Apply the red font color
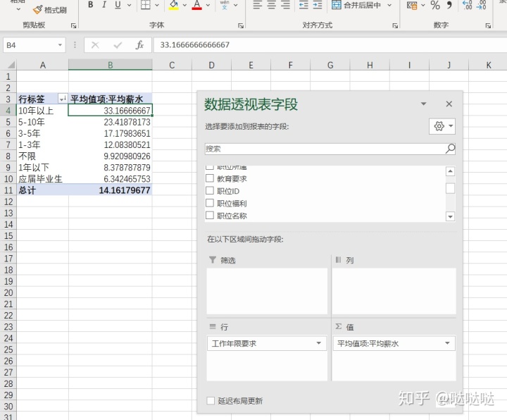 click(197, 5)
